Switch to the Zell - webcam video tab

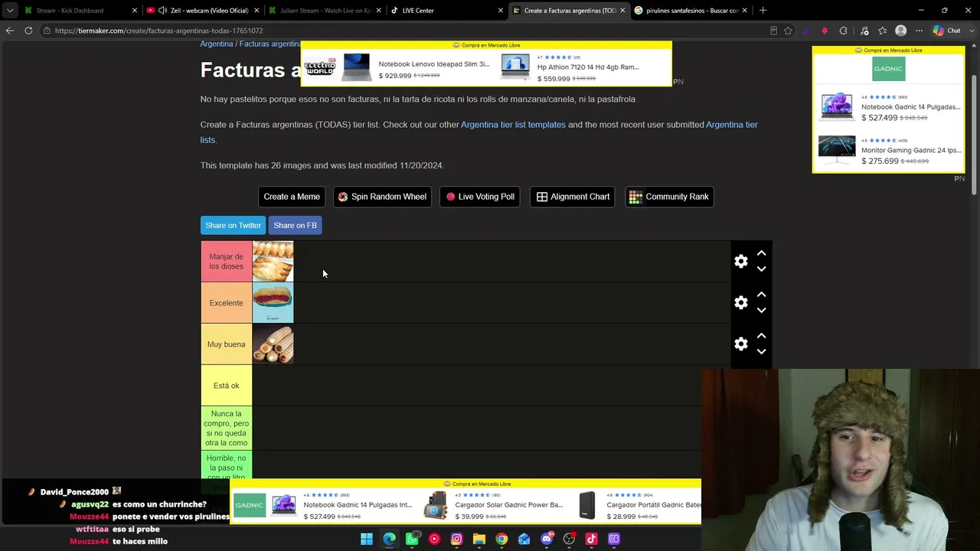coord(203,11)
